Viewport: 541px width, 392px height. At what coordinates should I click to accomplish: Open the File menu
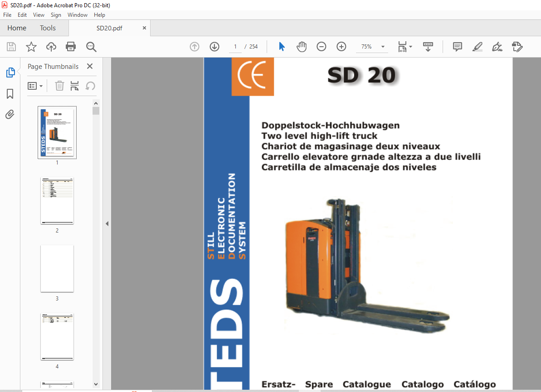(7, 15)
